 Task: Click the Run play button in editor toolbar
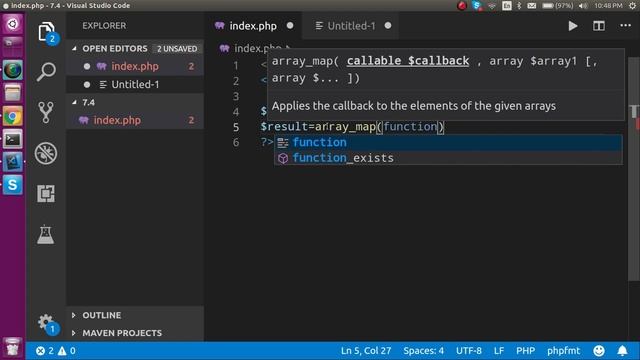573,26
